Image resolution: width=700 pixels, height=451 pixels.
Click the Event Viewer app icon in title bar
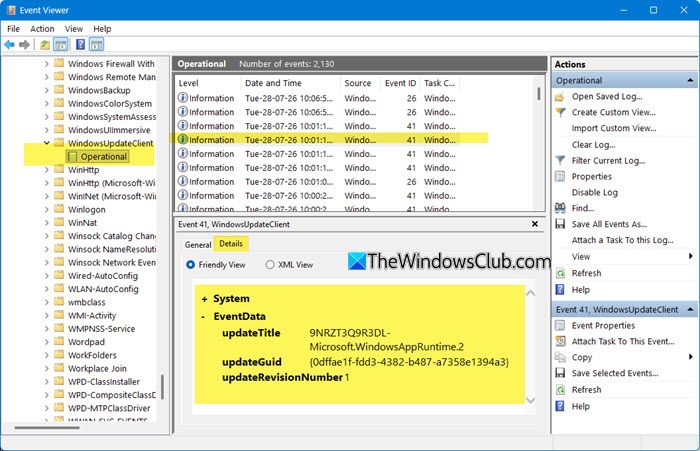[x=11, y=10]
